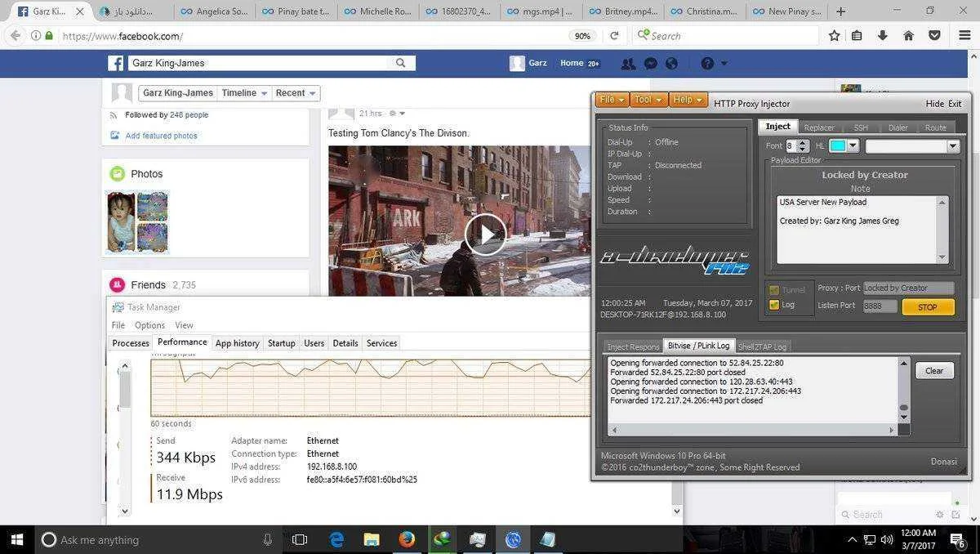Open the Add featured photos link
Image resolution: width=980 pixels, height=554 pixels.
pyautogui.click(x=161, y=136)
